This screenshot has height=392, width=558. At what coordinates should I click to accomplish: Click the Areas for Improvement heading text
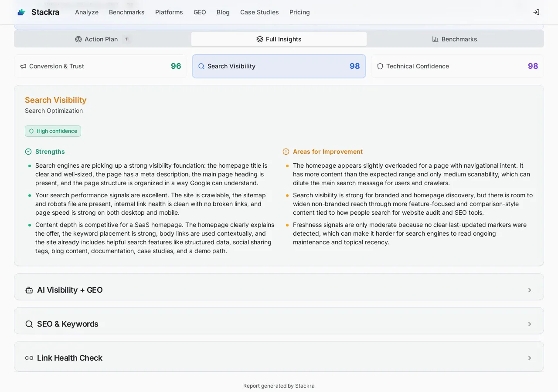pos(328,152)
